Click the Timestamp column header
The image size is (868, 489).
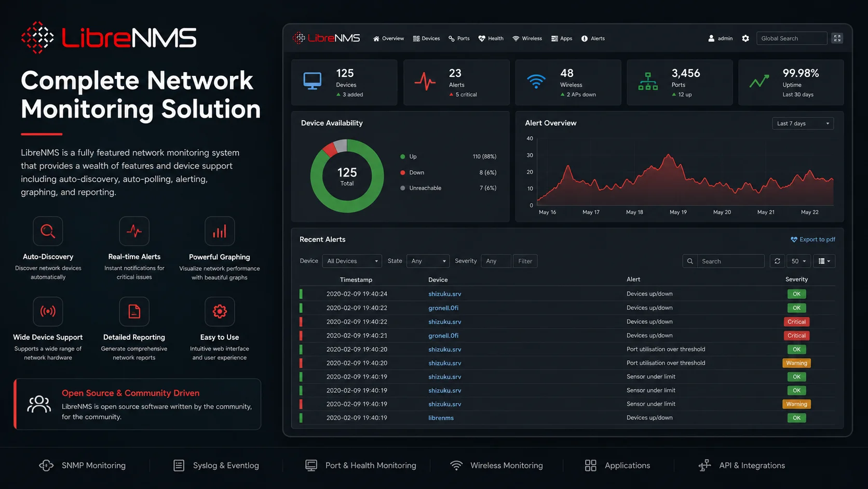(356, 280)
